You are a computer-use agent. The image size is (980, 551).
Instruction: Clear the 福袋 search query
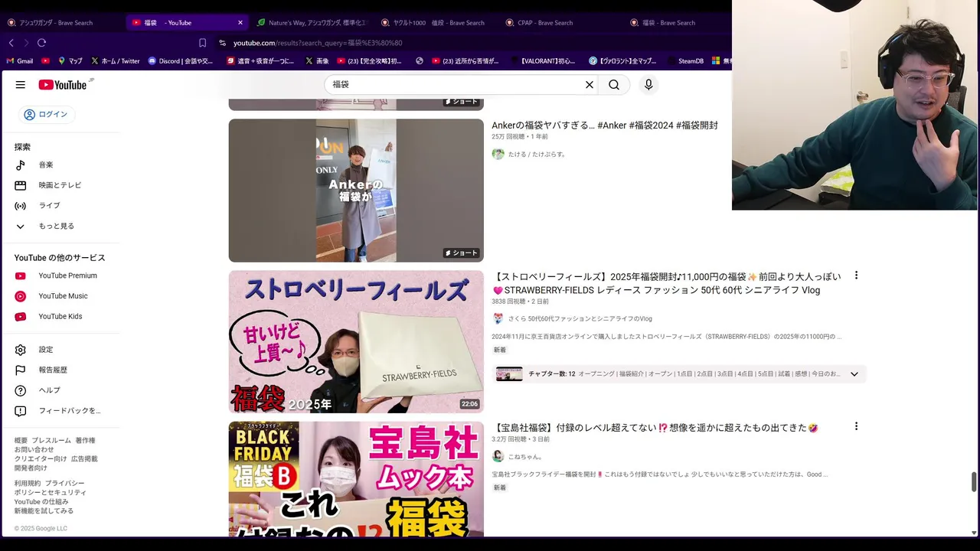point(590,85)
